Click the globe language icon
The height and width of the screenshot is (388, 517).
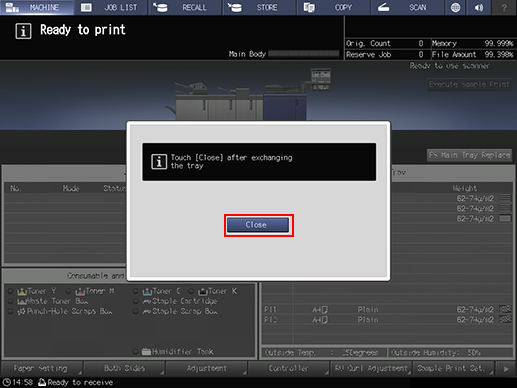tap(455, 7)
